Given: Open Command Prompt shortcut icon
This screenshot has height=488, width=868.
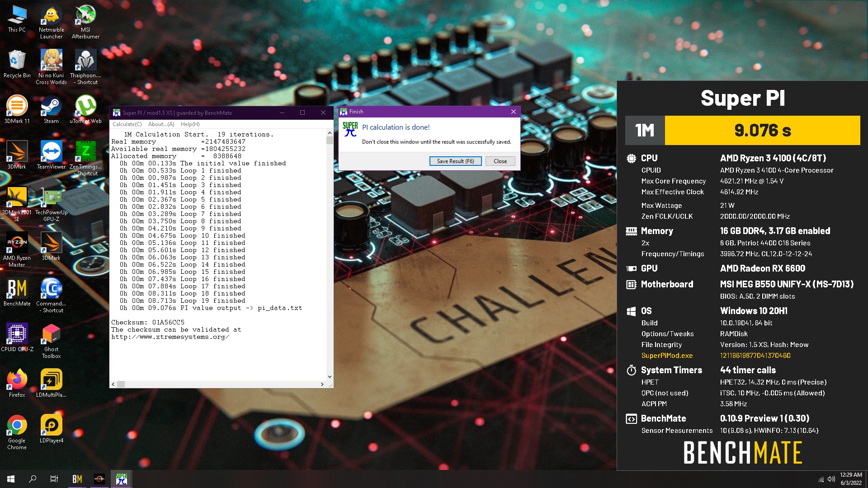Looking at the screenshot, I should pos(51,295).
